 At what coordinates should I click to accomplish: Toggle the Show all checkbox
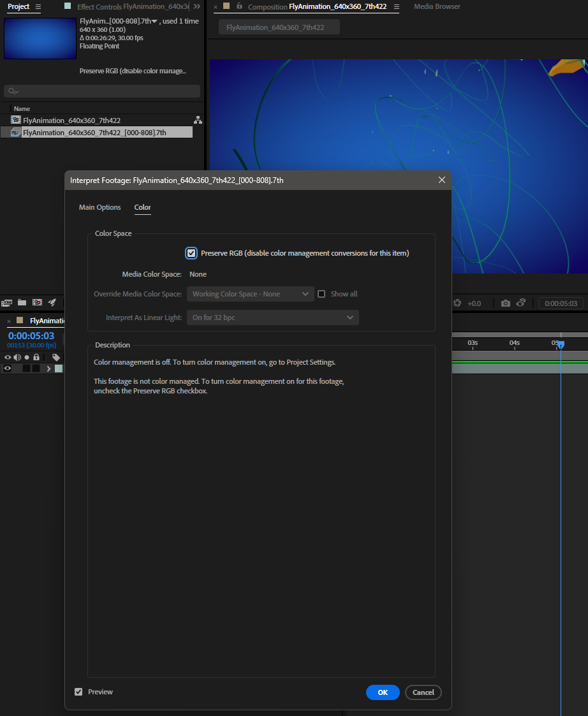[x=321, y=294]
